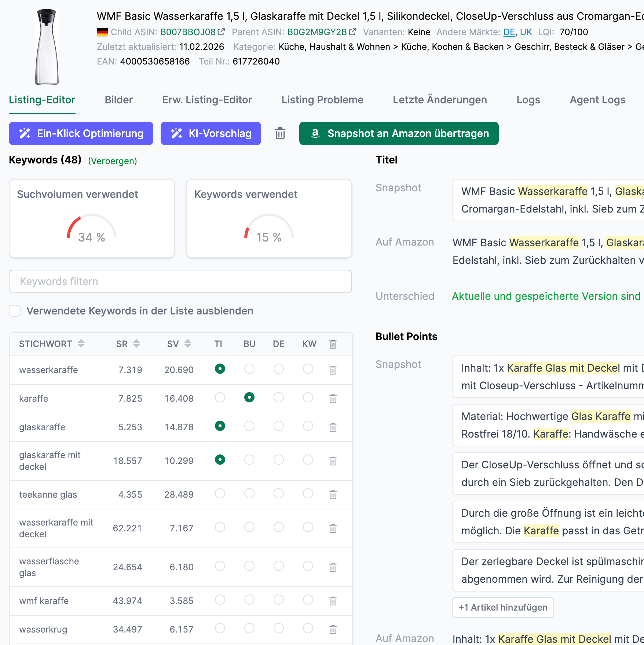Screen dimensions: 644x645
Task: Open Parent ASIN external link icon
Action: pyautogui.click(x=352, y=32)
